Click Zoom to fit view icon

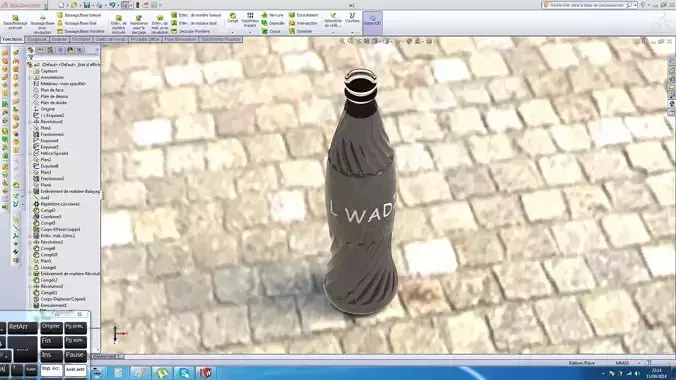(x=342, y=41)
